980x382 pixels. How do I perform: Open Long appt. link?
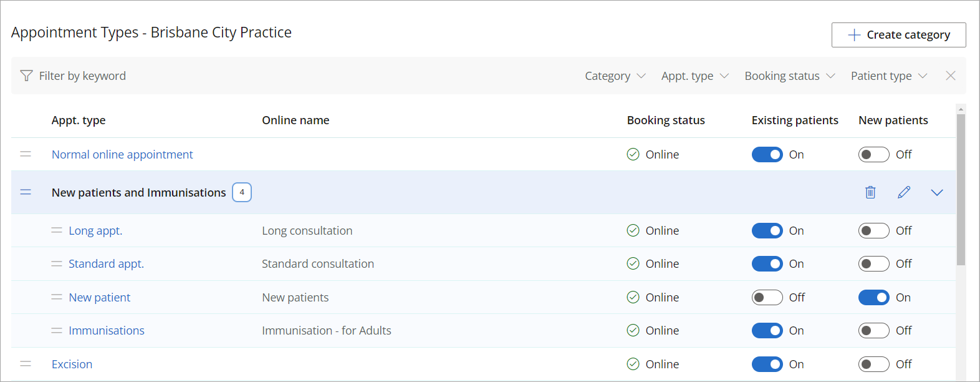(95, 230)
